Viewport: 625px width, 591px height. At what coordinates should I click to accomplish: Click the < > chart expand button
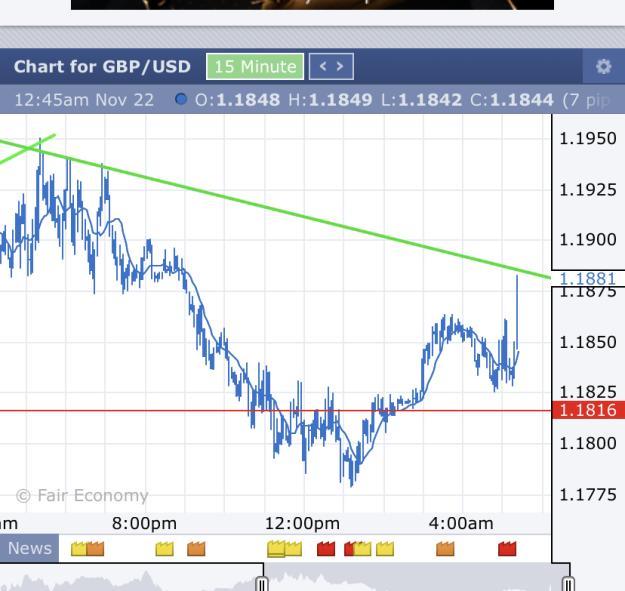coord(331,66)
